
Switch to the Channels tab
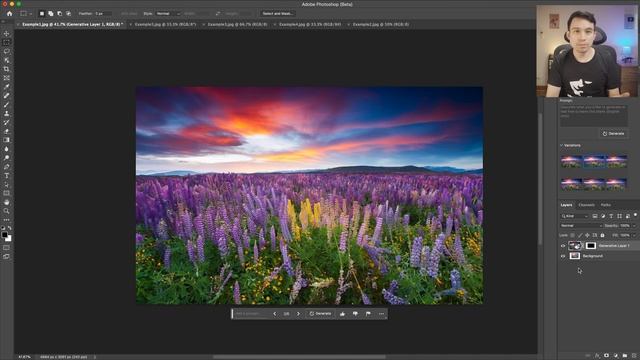coord(586,205)
